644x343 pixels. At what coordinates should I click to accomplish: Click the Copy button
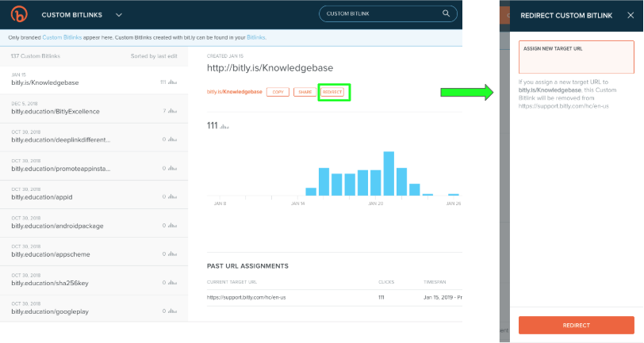[278, 92]
